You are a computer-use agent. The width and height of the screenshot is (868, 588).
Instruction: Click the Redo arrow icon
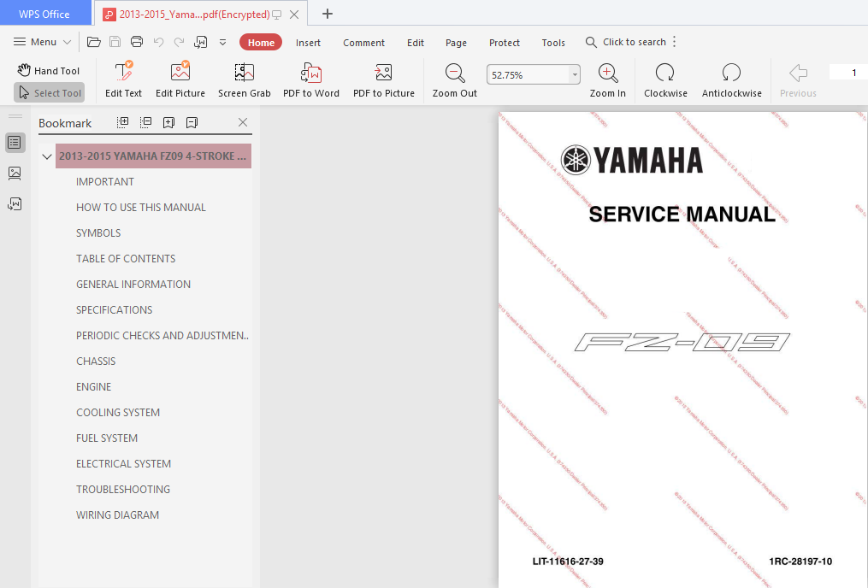tap(179, 42)
